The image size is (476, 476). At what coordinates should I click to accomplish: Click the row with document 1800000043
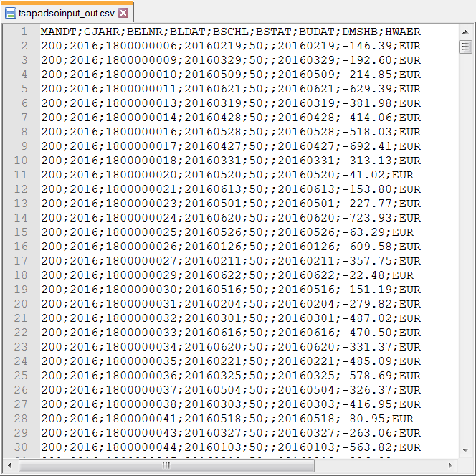click(x=231, y=432)
